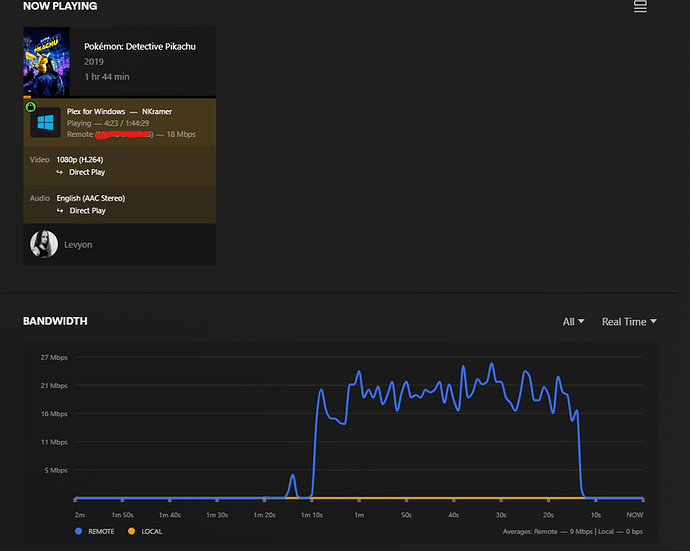Open the Real Time range dropdown
Viewport: 690px width, 551px height.
629,322
